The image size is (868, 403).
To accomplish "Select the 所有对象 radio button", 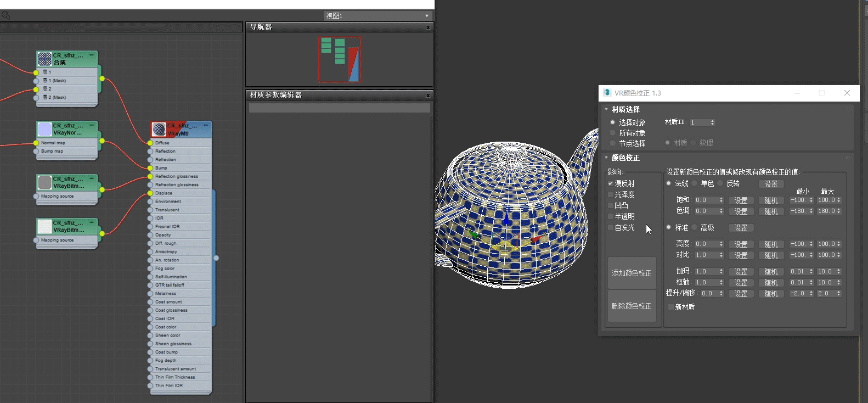I will point(613,133).
